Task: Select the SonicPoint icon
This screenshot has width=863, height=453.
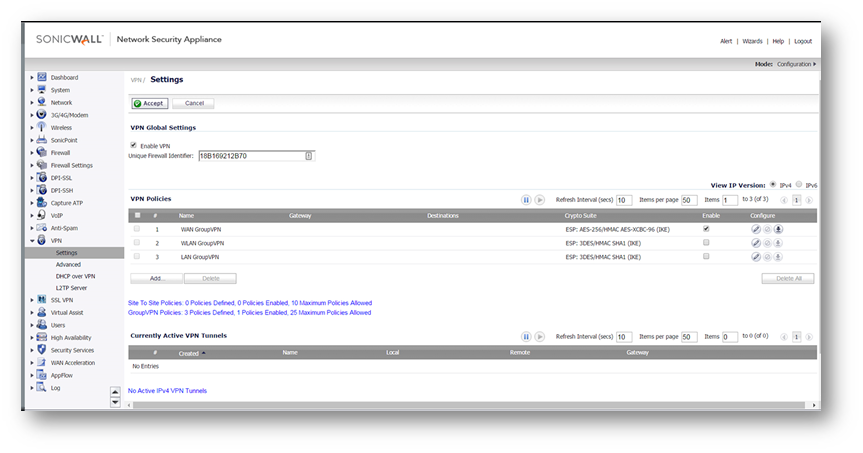Action: (x=42, y=140)
